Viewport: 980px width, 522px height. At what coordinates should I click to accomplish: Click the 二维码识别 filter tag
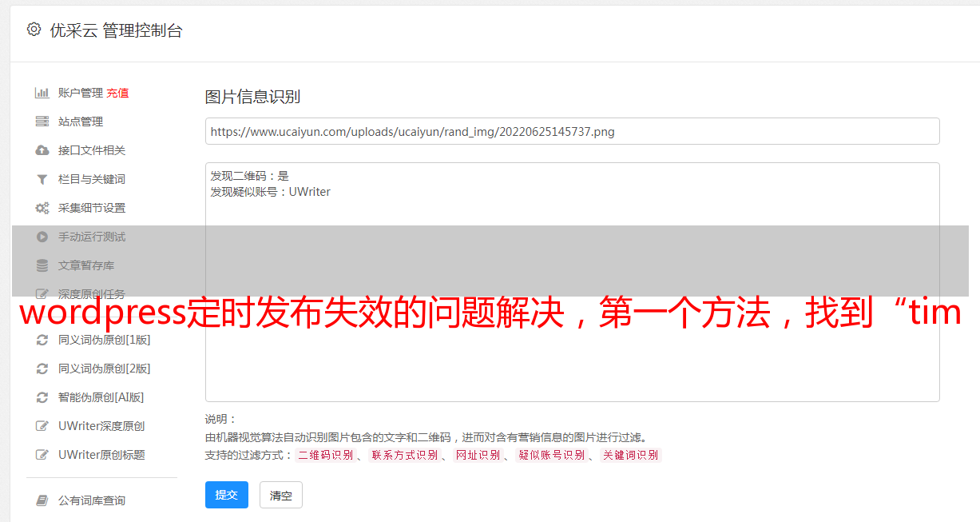[x=325, y=455]
